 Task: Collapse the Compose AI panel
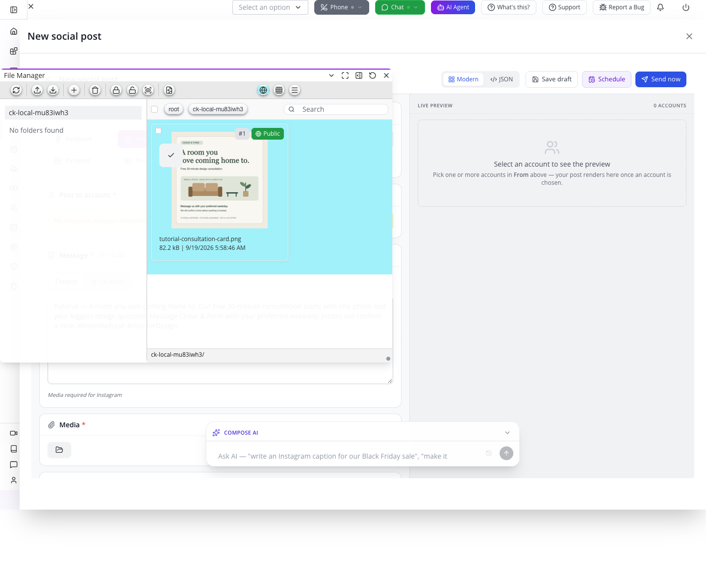(507, 433)
